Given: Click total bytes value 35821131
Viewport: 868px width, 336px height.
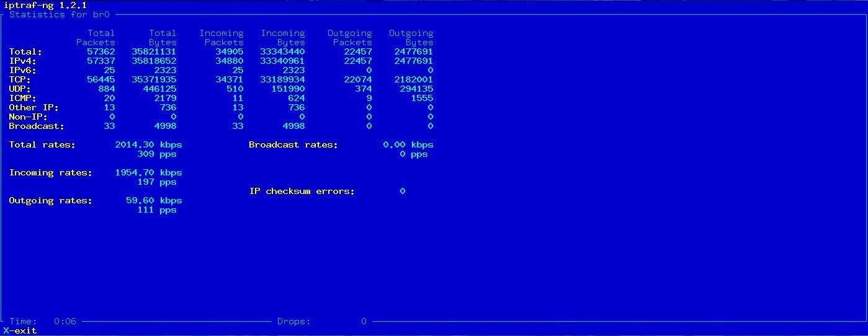Looking at the screenshot, I should [154, 51].
